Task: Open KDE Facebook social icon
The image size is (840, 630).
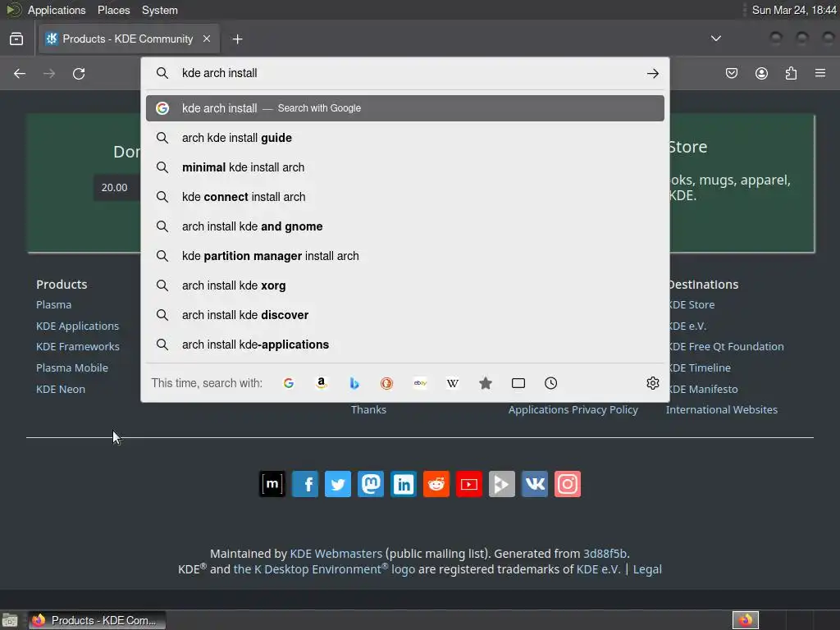Action: [x=305, y=484]
